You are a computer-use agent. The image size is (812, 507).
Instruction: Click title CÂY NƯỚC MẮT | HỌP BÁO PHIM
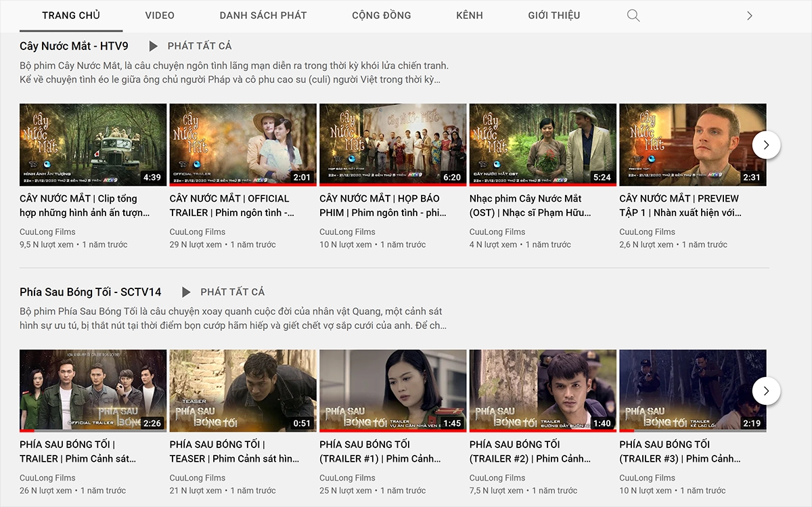point(384,206)
